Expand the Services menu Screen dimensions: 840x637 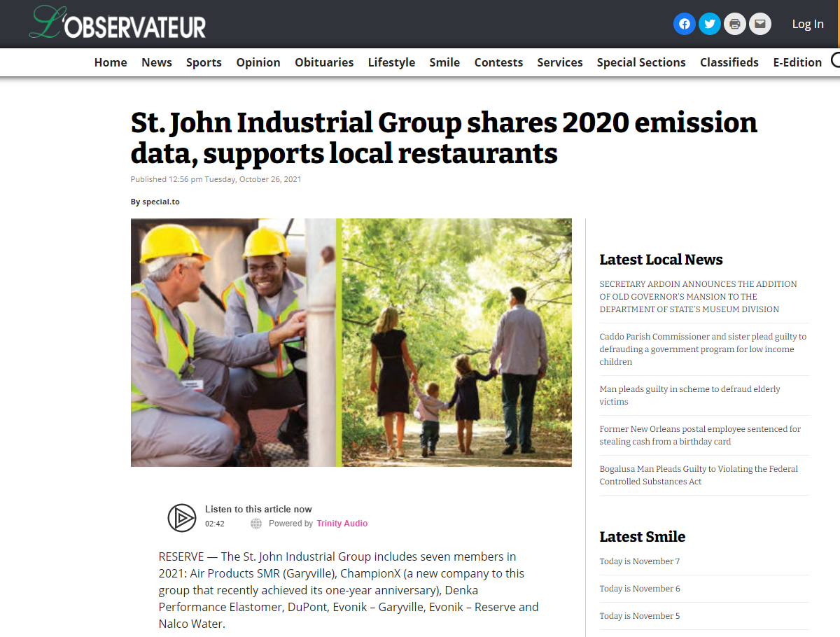tap(559, 62)
